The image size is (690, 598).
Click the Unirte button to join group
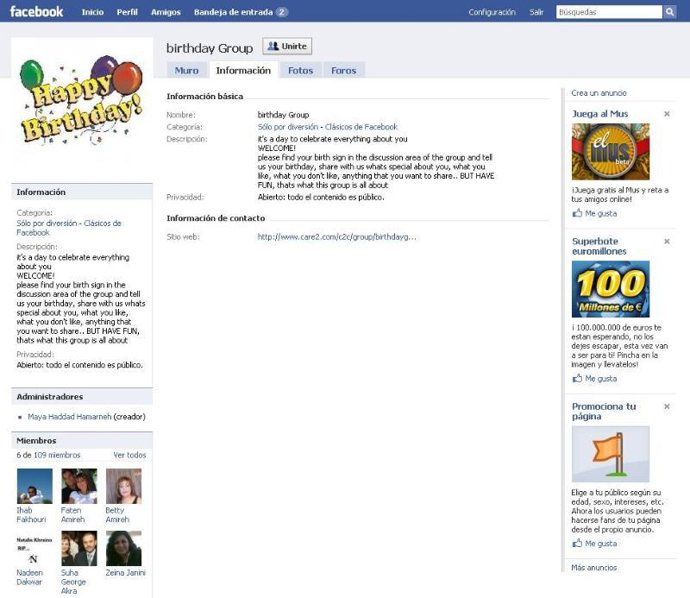pos(287,46)
